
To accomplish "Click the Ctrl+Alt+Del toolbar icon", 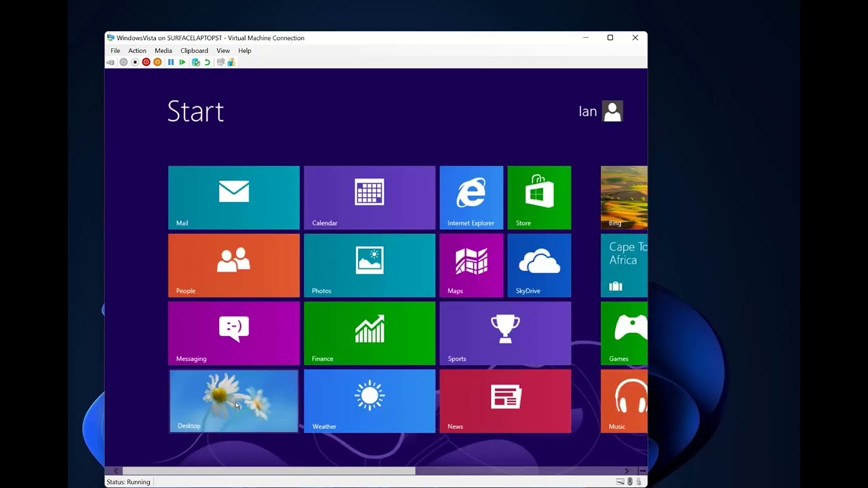I will (x=111, y=62).
